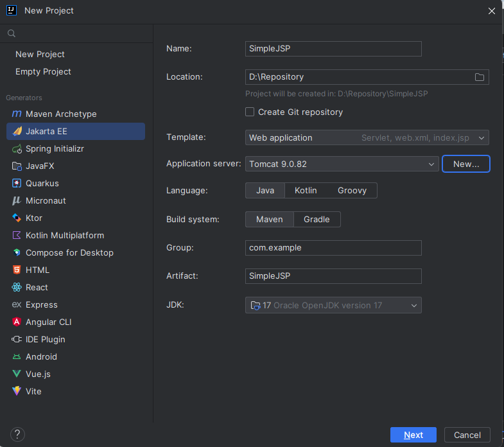
Task: Choose the Quarkus generator icon
Action: (17, 183)
